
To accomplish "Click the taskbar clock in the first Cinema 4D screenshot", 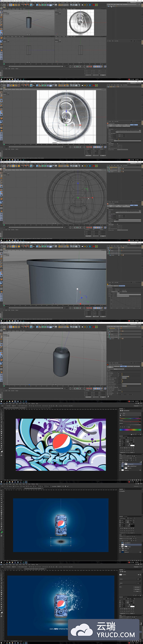I will click(138, 79).
